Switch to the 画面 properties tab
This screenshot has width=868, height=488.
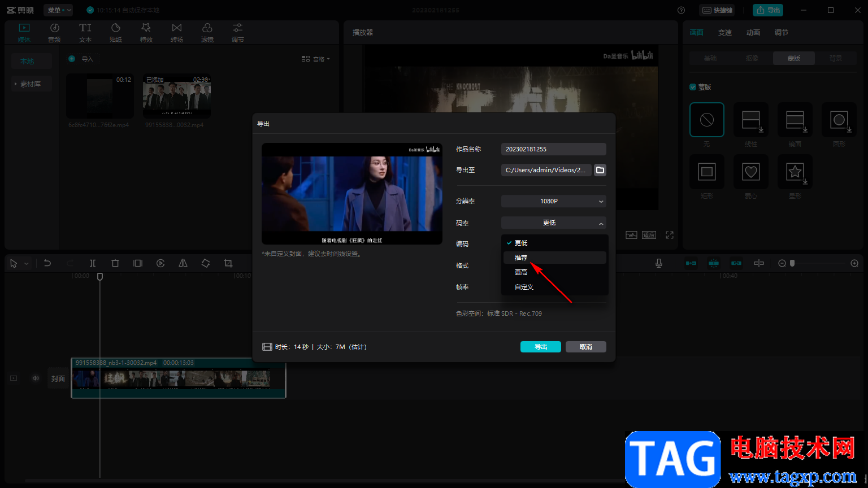click(697, 33)
